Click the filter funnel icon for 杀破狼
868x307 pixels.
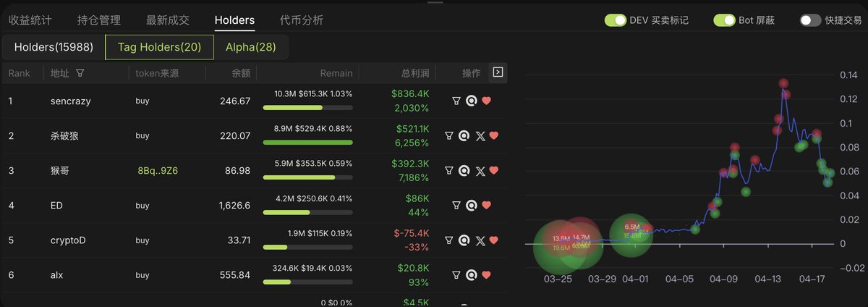448,135
